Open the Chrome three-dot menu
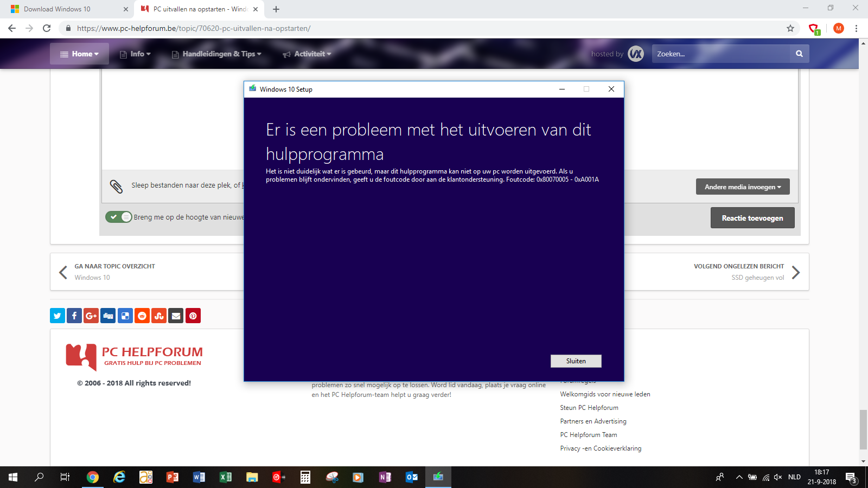868x488 pixels. click(857, 28)
